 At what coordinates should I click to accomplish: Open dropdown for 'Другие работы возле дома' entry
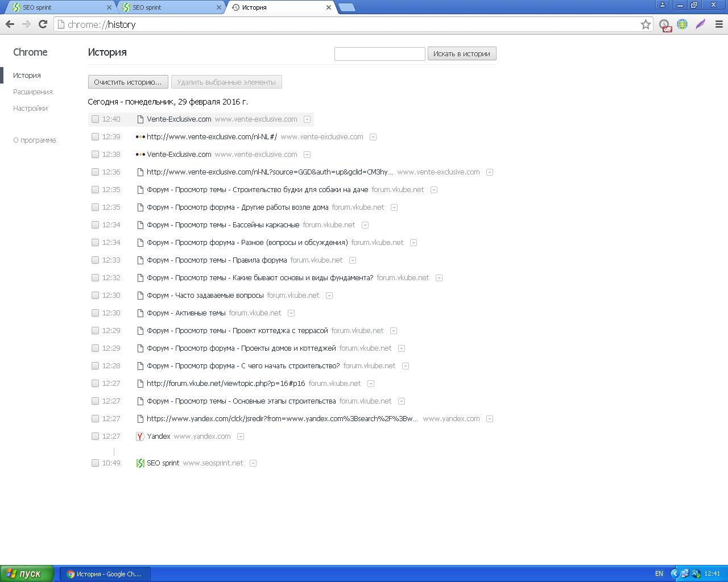point(394,207)
